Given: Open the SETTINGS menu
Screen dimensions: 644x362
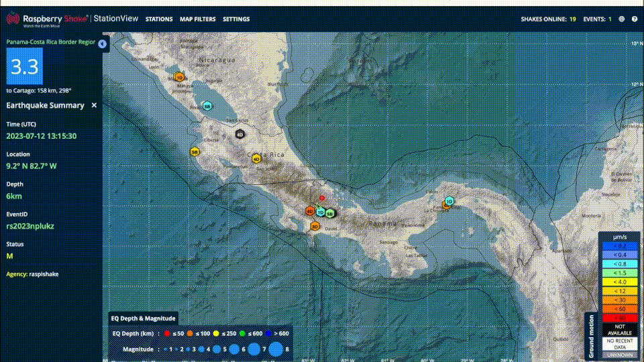Looking at the screenshot, I should point(236,19).
